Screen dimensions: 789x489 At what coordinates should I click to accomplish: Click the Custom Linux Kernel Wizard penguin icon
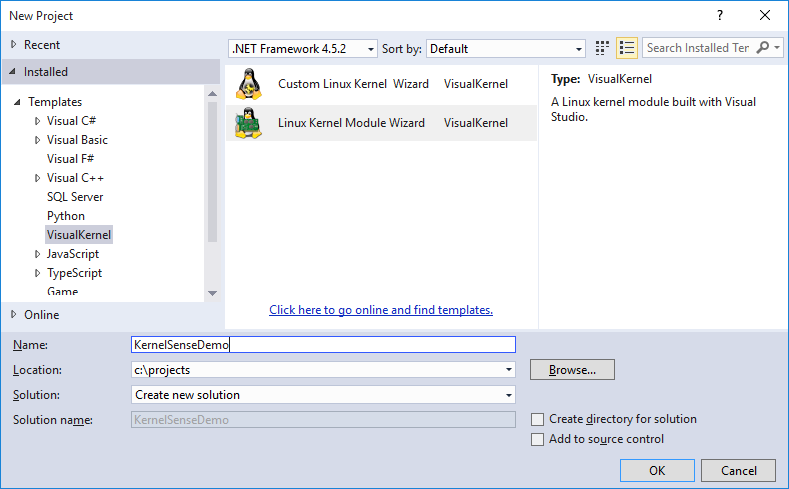(249, 84)
